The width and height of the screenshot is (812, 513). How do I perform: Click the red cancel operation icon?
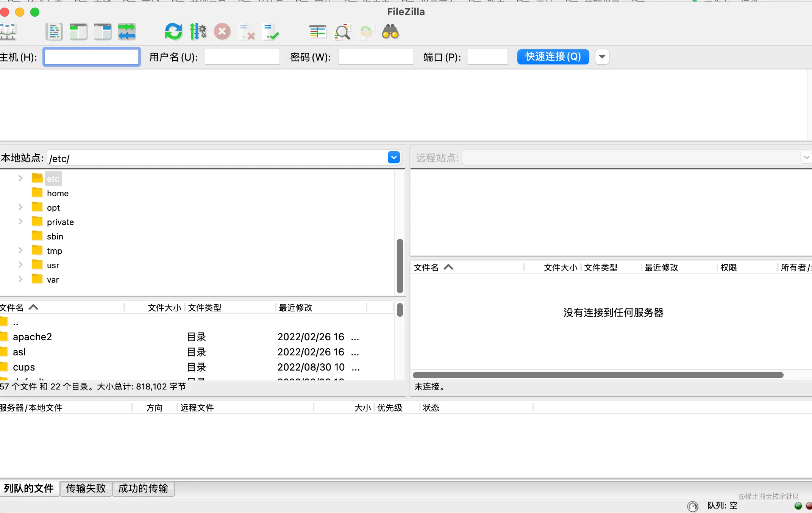222,32
